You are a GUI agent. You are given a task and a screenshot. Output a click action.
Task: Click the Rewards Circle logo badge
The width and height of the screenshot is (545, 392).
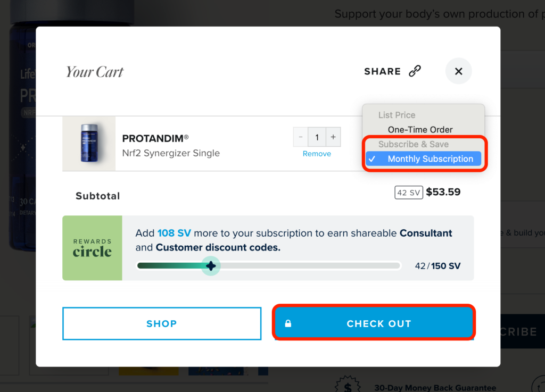pos(93,248)
